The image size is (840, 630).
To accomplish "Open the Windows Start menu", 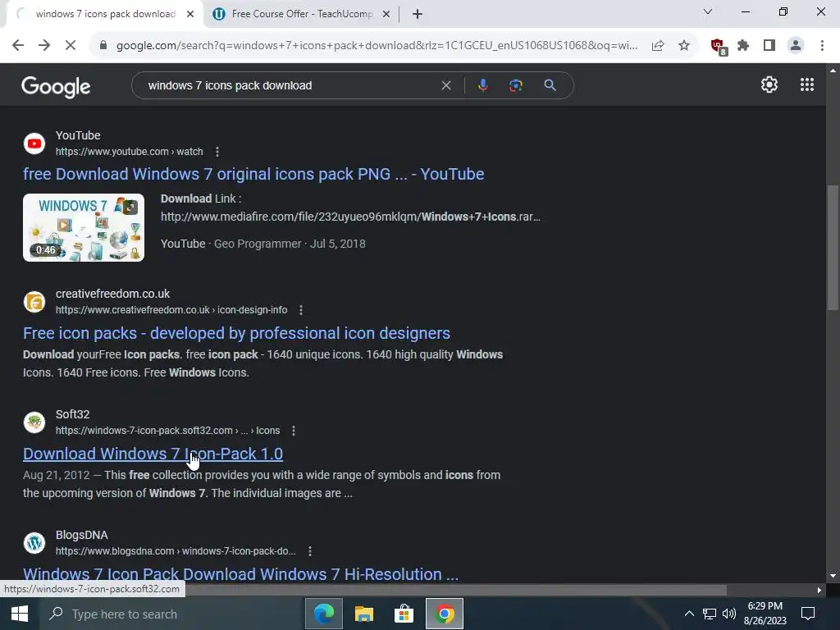I will coord(20,614).
